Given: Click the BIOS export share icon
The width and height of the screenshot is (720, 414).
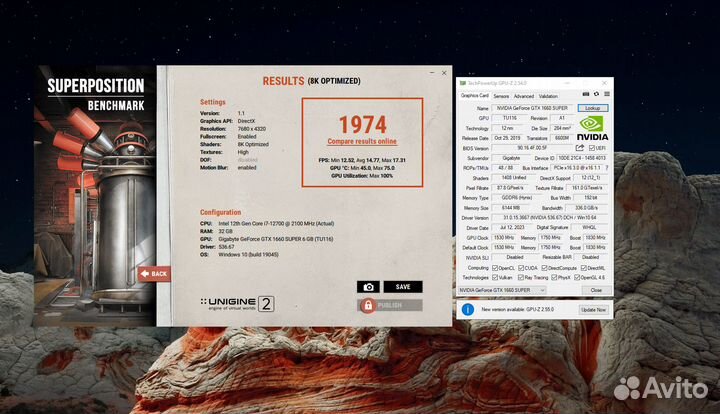Looking at the screenshot, I should pyautogui.click(x=579, y=148).
